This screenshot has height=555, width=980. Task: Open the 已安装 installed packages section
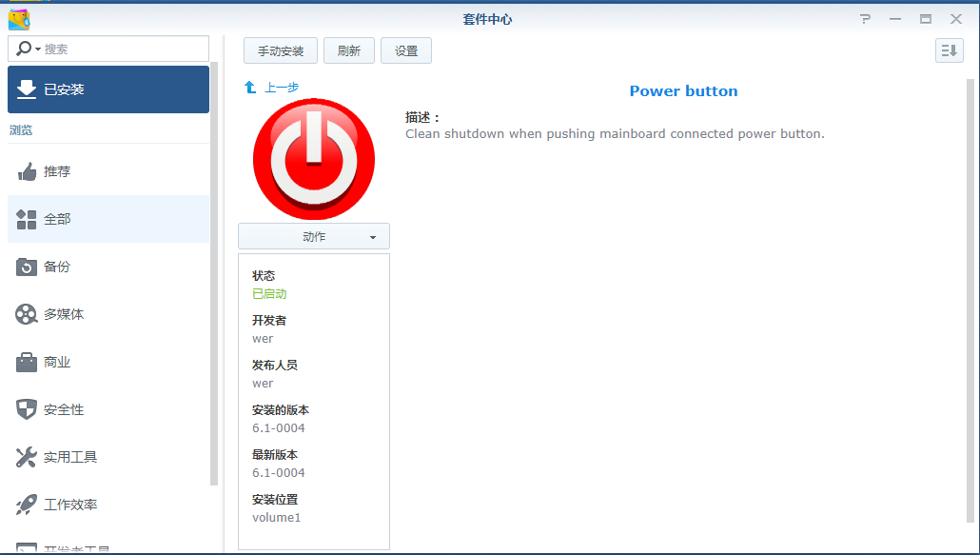[108, 89]
